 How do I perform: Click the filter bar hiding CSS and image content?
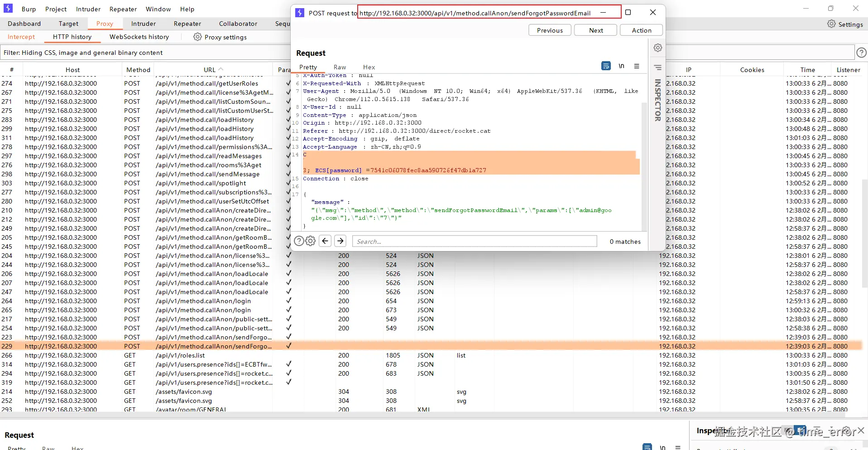click(x=427, y=53)
